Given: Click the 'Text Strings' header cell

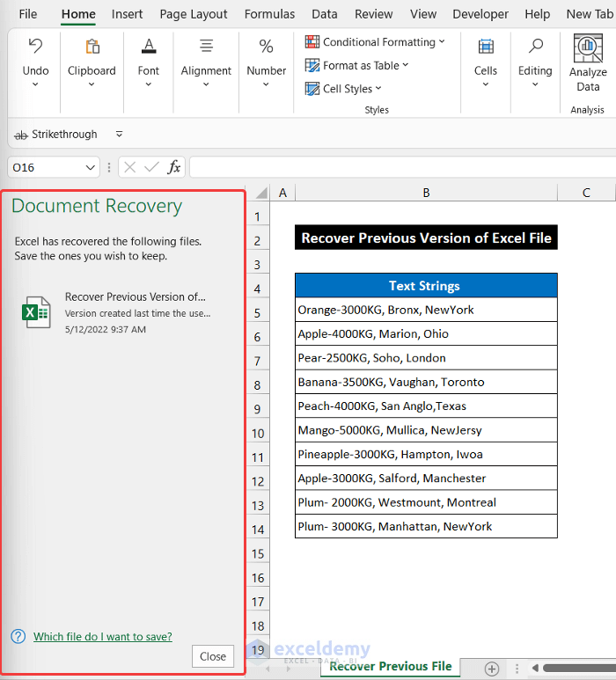Looking at the screenshot, I should pos(426,285).
